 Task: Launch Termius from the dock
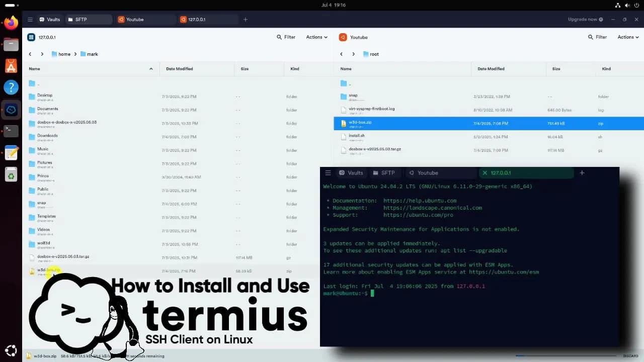11,110
